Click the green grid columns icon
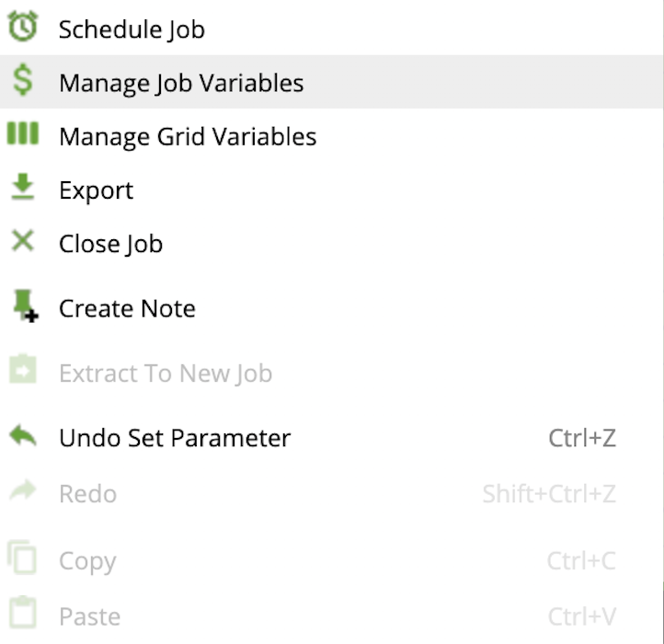The image size is (664, 644). 23,134
